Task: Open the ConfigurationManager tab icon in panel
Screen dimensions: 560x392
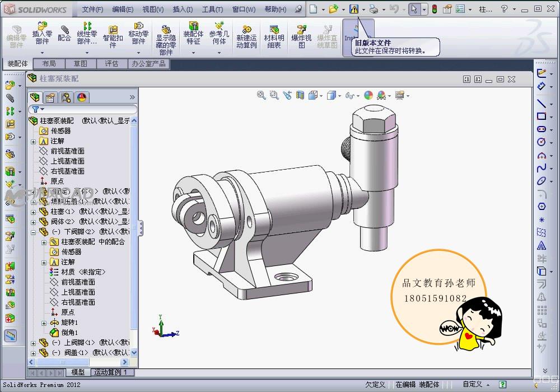Action: tap(67, 97)
